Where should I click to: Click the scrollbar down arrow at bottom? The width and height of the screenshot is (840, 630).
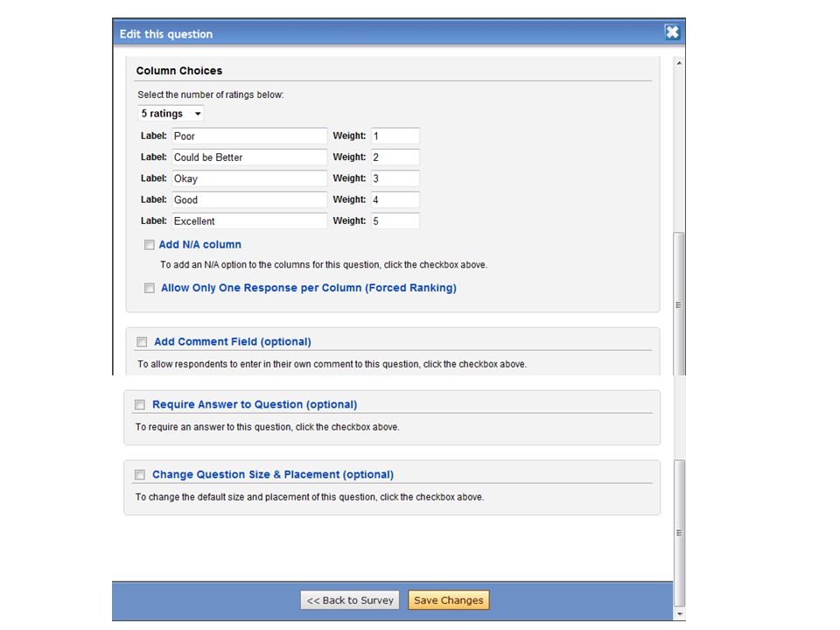(x=679, y=614)
